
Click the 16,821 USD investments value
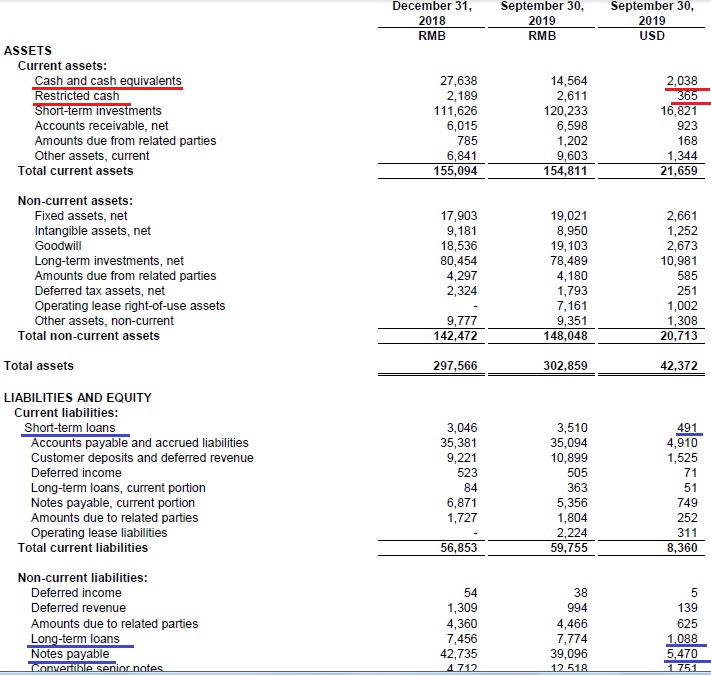[x=679, y=111]
